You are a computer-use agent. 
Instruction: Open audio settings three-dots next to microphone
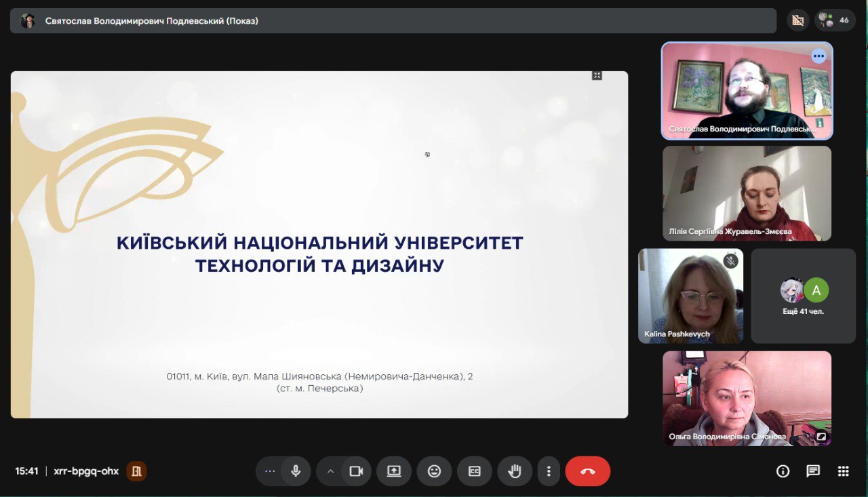[270, 471]
